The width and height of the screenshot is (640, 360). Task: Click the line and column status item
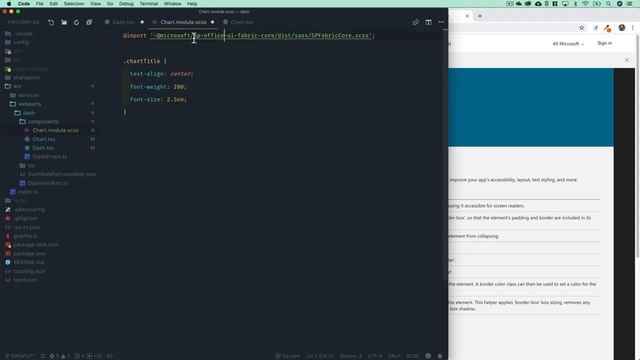tap(320, 356)
